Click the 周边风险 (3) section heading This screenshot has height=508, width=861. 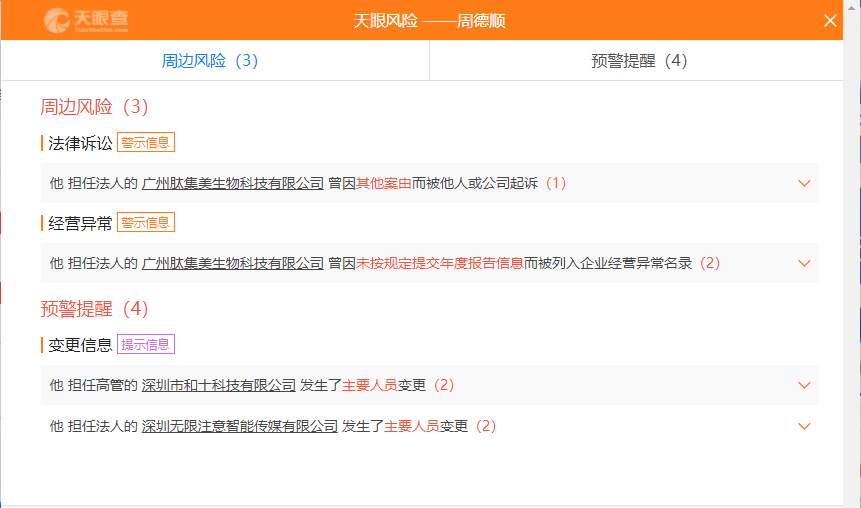coord(94,107)
